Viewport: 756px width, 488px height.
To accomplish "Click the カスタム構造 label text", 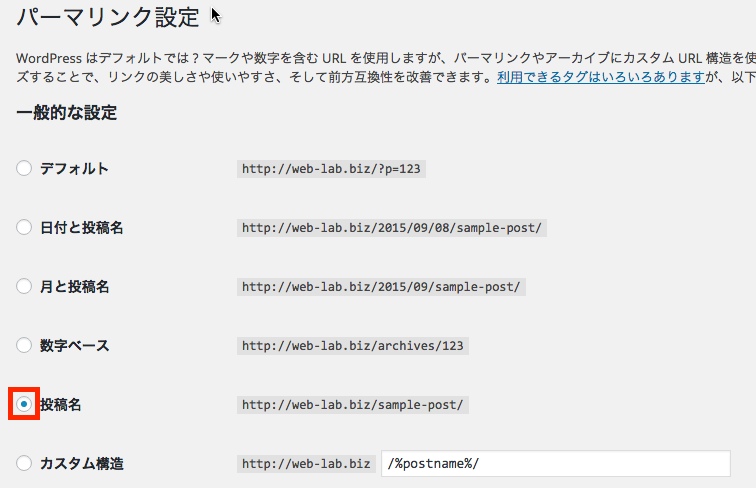I will tap(81, 463).
